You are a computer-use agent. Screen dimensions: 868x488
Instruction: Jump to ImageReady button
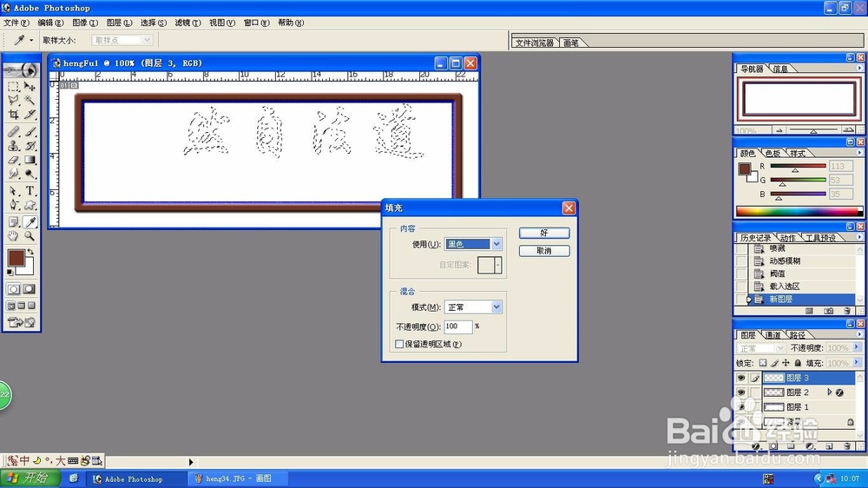[x=22, y=322]
